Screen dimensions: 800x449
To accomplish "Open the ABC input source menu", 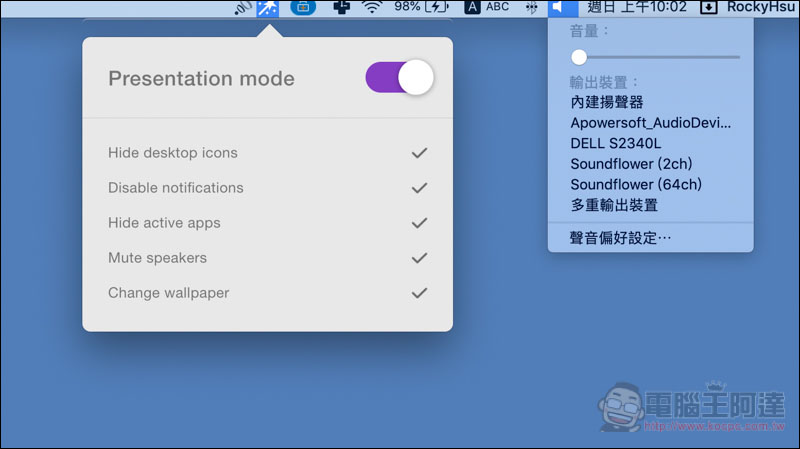I will coord(487,7).
